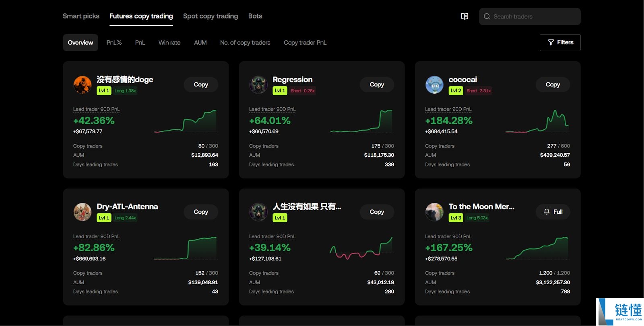Screen dimensions: 644x326
Task: Open Spot copy trading tab
Action: [211, 16]
